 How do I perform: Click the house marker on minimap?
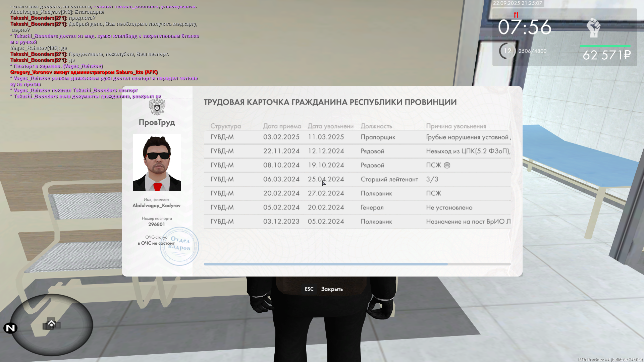point(51,323)
